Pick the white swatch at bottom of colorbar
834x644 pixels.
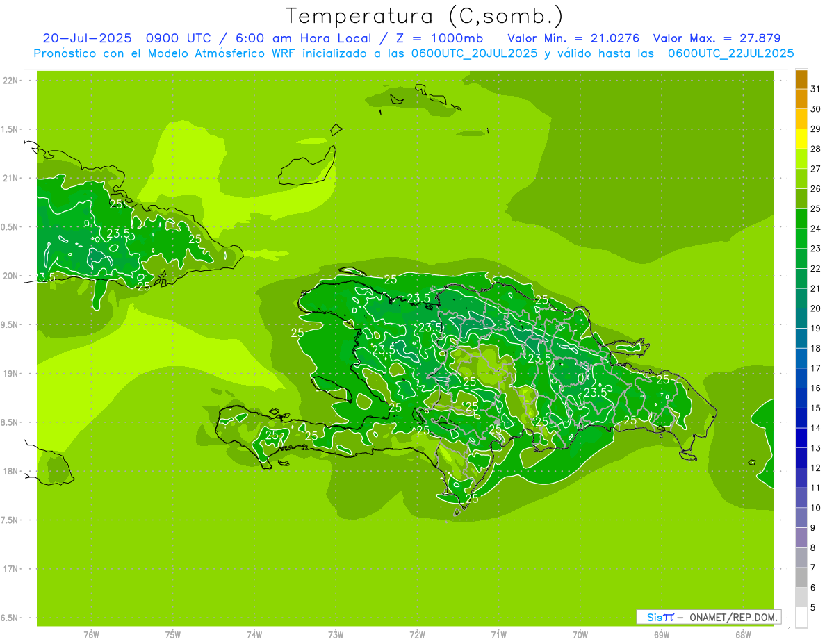[801, 618]
